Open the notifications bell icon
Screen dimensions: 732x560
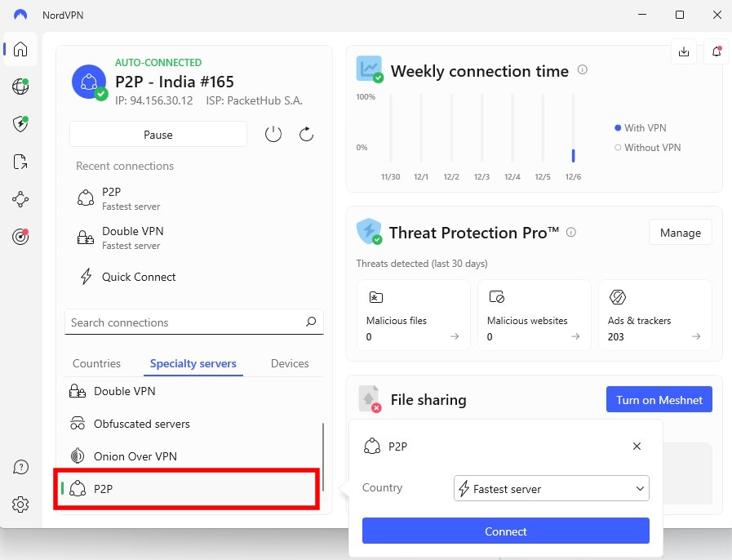coord(716,51)
